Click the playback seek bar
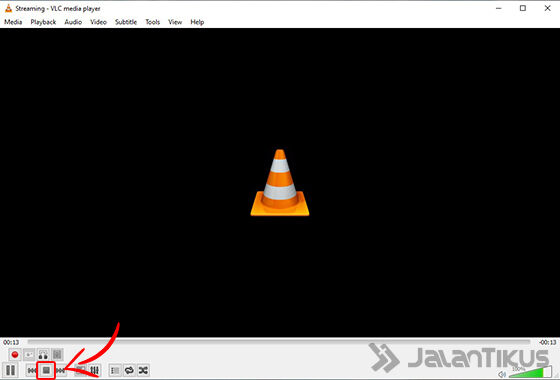 click(279, 342)
